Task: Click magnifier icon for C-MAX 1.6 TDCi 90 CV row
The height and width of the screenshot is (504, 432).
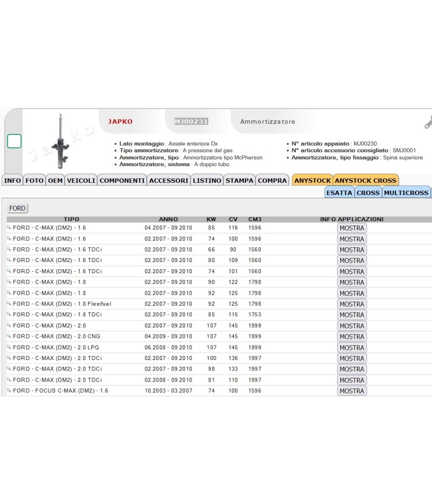Action: (x=9, y=249)
